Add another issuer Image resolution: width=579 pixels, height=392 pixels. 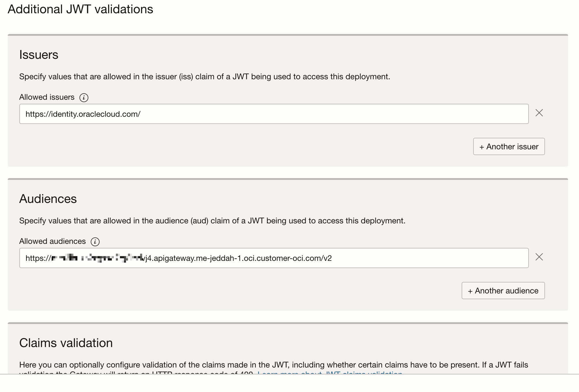[x=509, y=147]
